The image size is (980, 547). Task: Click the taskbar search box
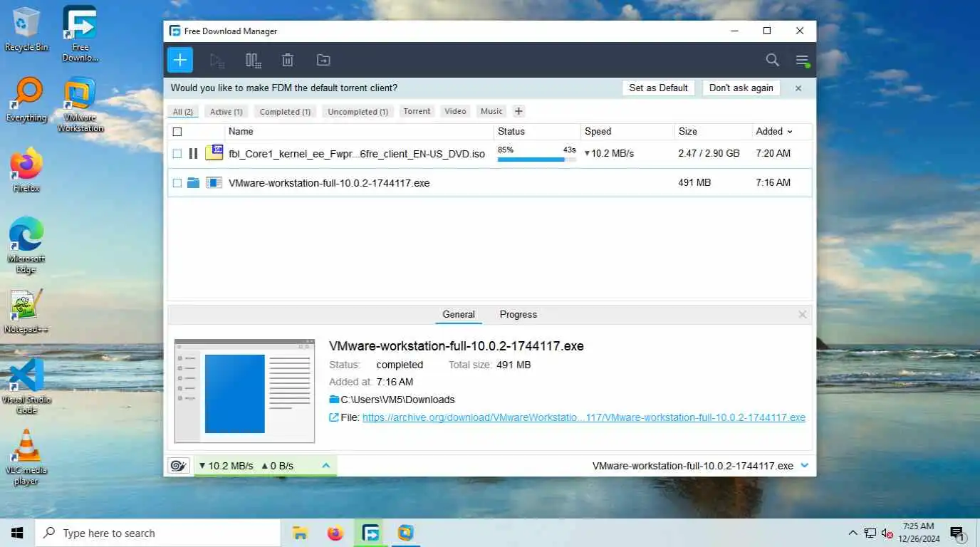tap(158, 533)
